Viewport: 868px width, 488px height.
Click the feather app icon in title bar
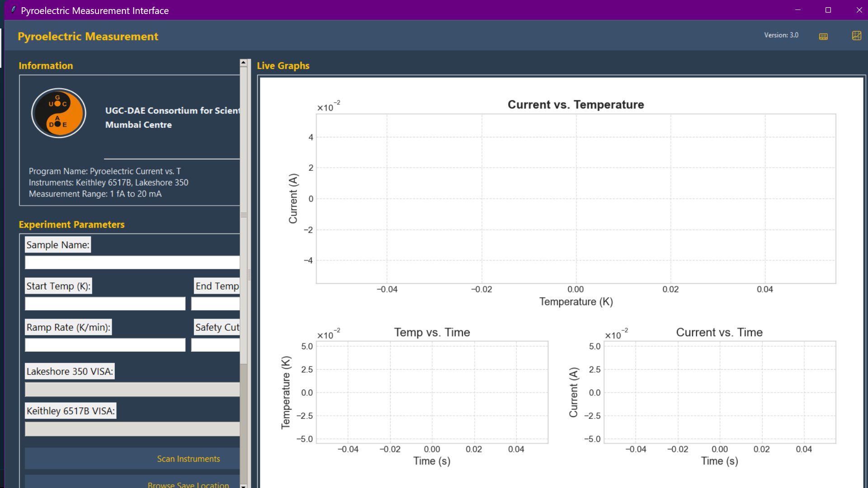[13, 10]
